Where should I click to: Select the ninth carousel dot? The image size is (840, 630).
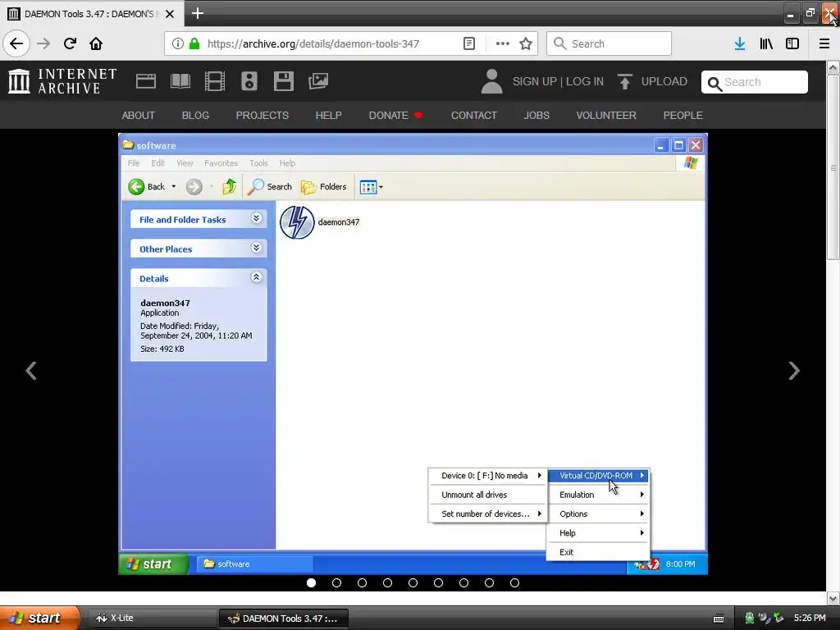click(x=515, y=583)
